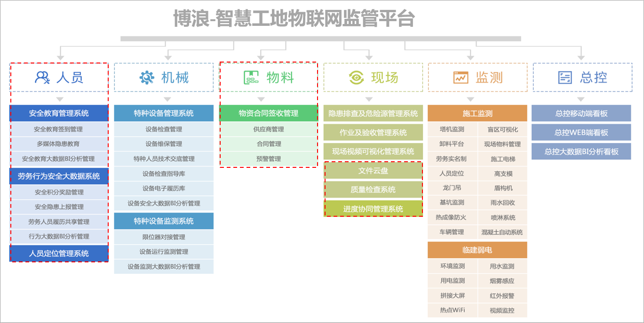Click 安全积分奖励管理 row
The height and width of the screenshot is (323, 644).
59,192
